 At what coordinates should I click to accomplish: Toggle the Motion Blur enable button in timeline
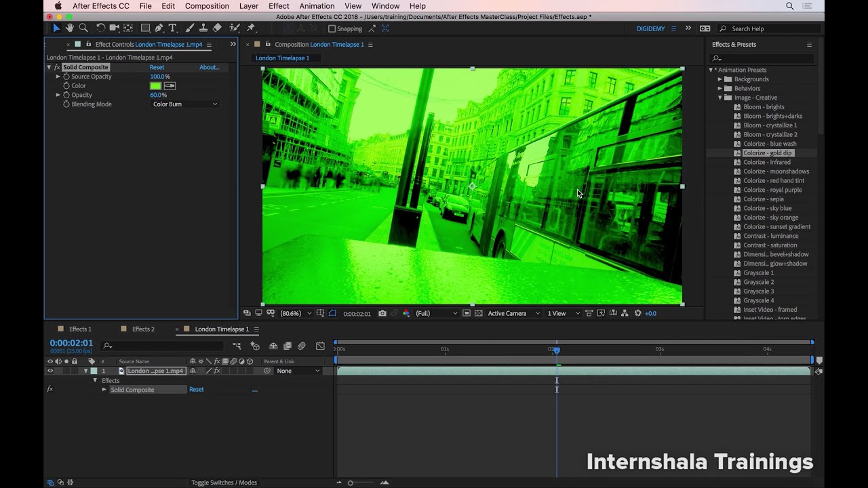tap(302, 346)
